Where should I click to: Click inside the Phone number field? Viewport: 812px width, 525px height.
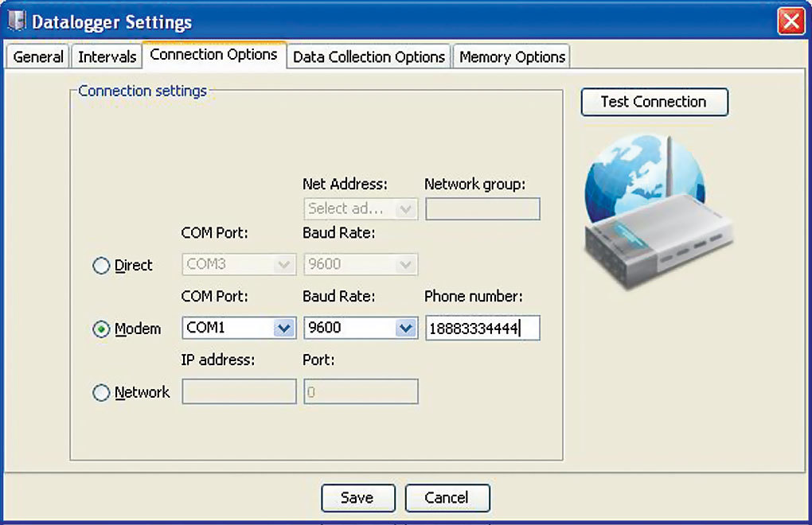482,328
